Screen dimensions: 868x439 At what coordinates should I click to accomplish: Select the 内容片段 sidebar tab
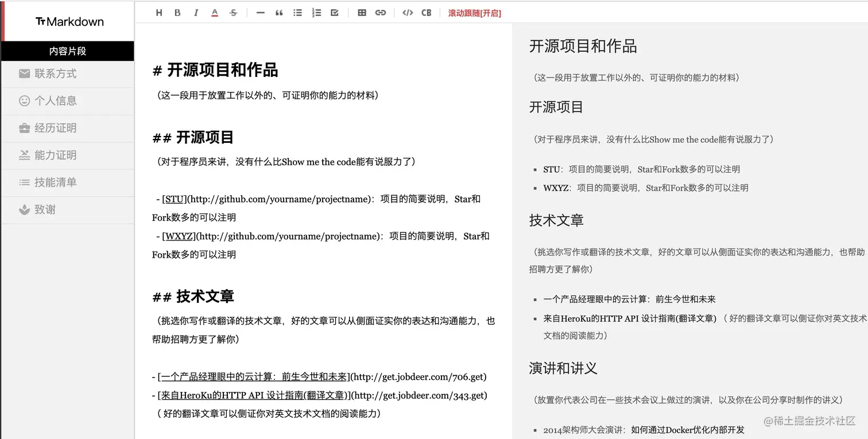pos(68,51)
